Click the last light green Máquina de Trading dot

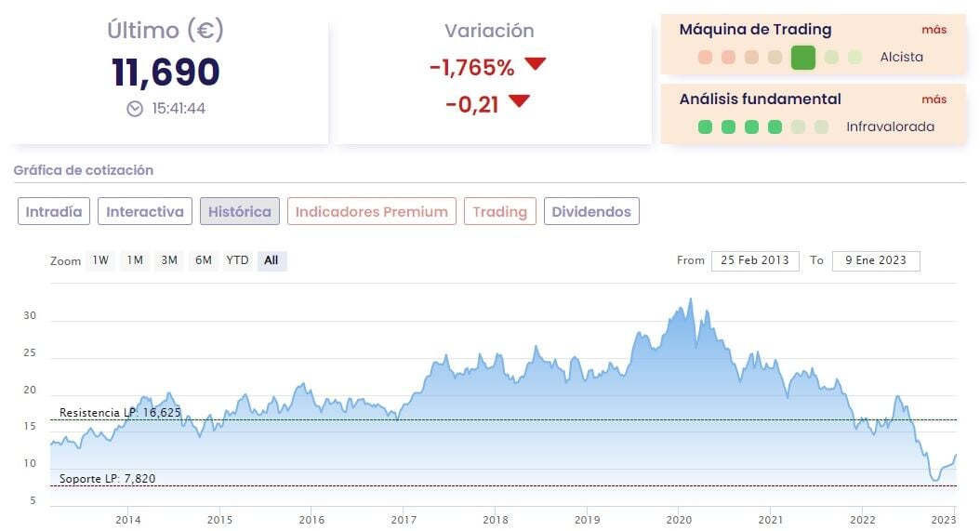(x=854, y=58)
